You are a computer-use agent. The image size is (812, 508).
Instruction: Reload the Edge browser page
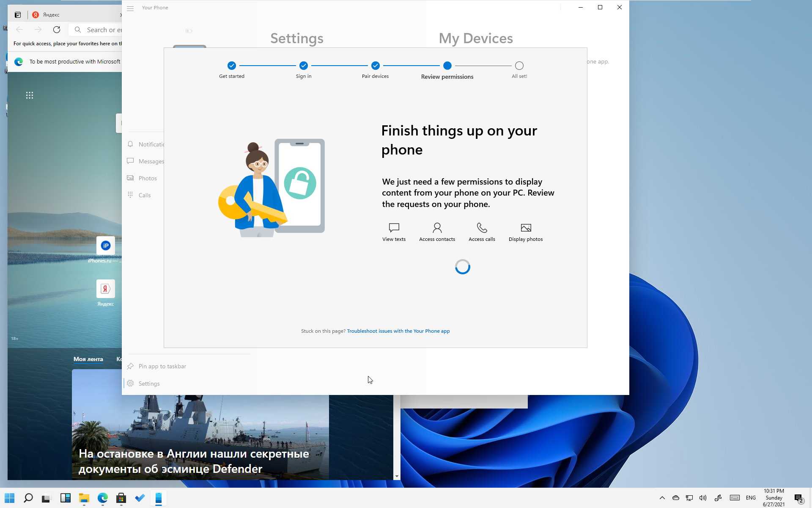pyautogui.click(x=57, y=30)
